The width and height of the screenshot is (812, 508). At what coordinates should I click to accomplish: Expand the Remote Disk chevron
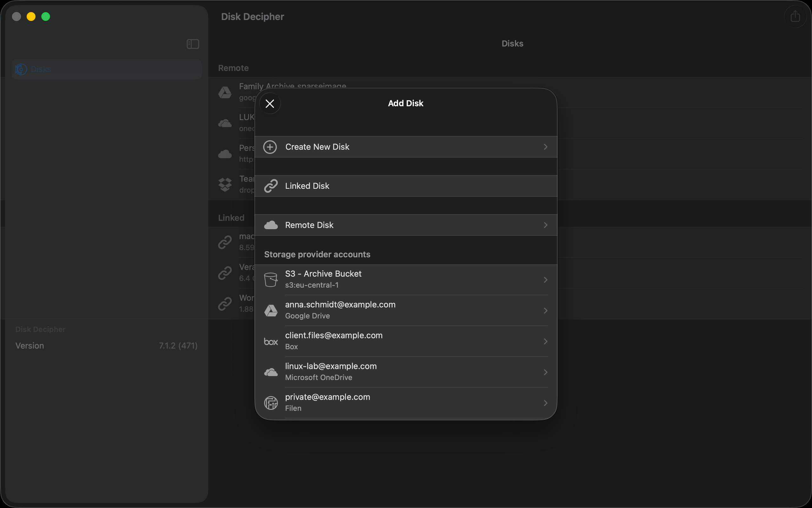(x=546, y=225)
